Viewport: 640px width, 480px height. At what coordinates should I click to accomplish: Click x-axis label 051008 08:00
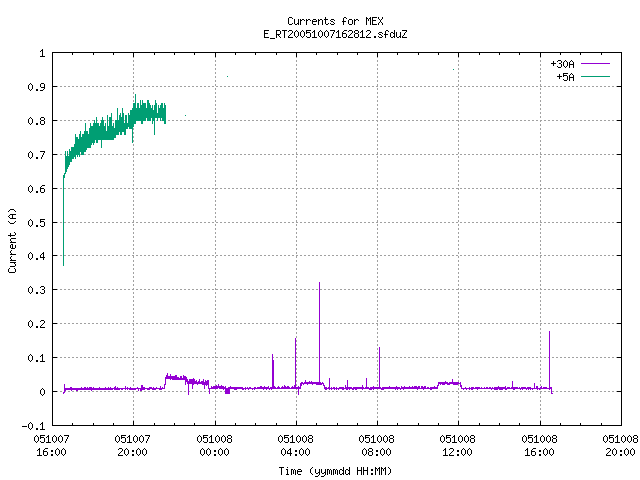pyautogui.click(x=376, y=445)
